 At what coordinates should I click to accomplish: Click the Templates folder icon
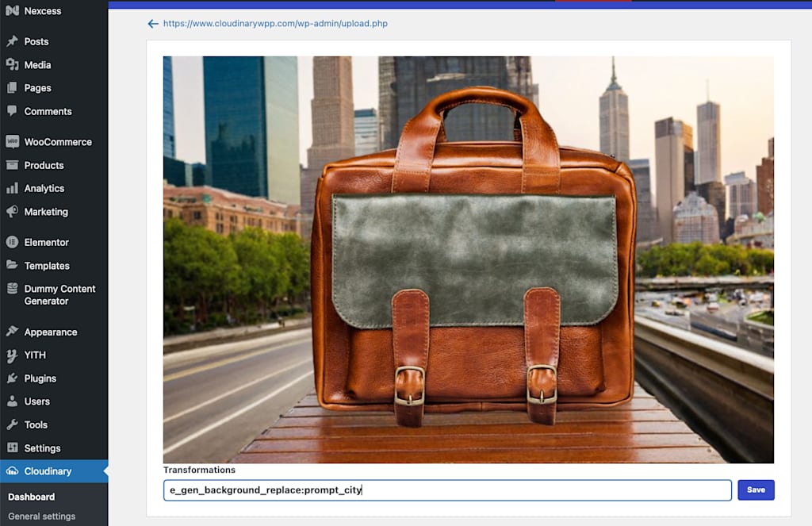pyautogui.click(x=12, y=265)
